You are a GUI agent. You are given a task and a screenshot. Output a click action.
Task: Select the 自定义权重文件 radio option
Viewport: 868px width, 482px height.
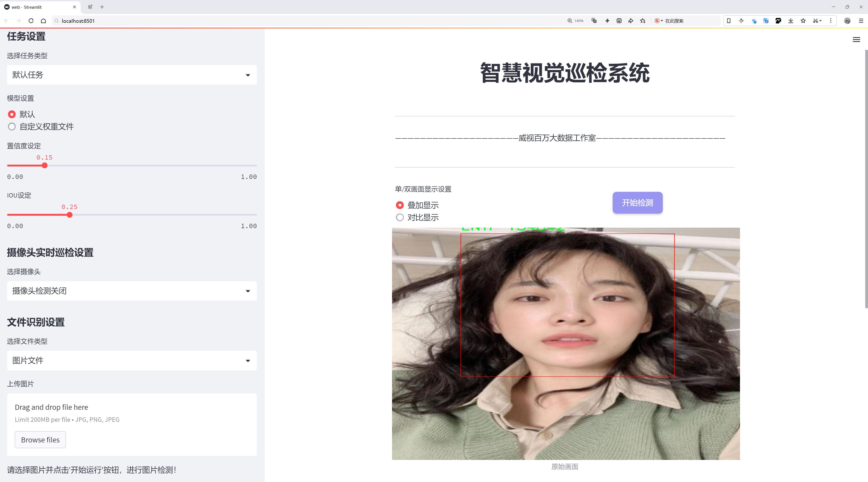[x=12, y=127]
